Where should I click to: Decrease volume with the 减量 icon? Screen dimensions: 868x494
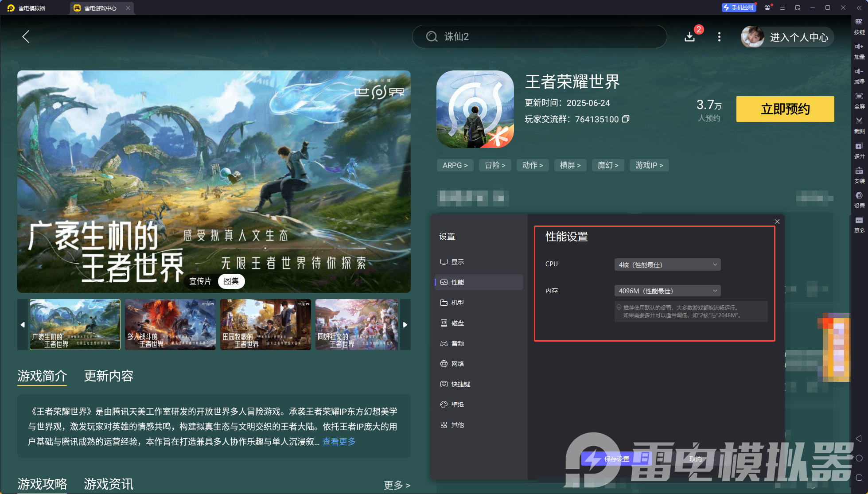click(859, 76)
